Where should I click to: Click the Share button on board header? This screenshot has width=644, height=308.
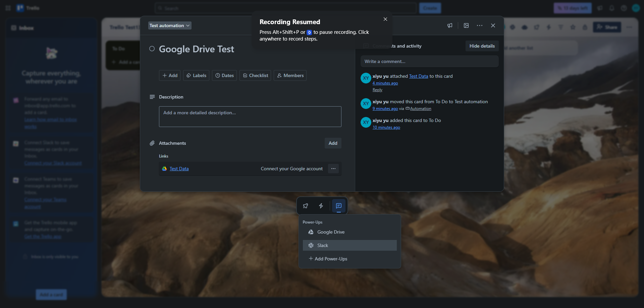coord(607,27)
